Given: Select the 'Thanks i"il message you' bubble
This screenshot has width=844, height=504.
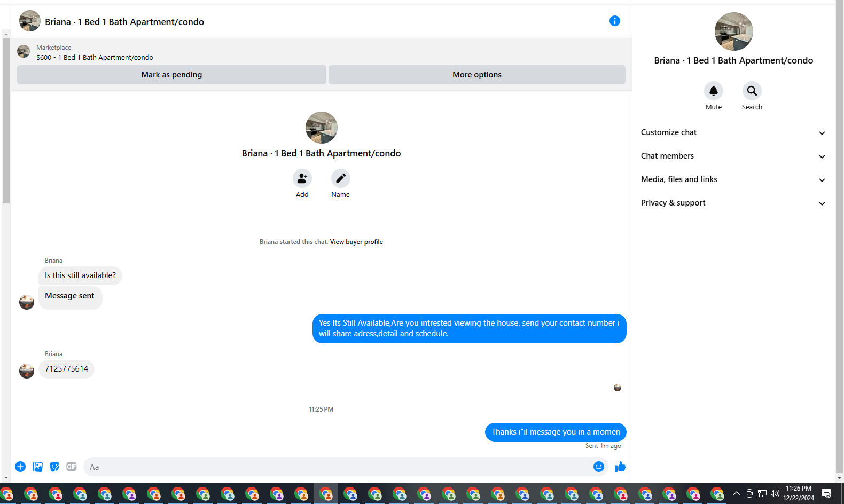Looking at the screenshot, I should 556,432.
